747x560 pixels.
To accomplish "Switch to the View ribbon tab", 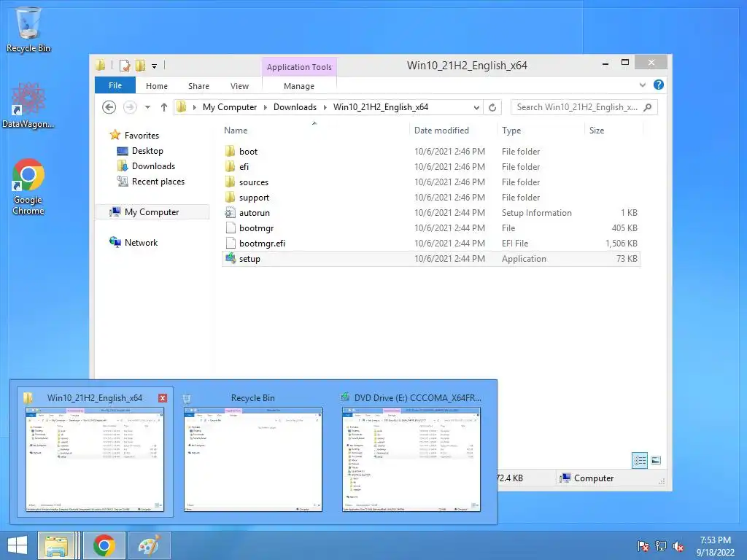I will coord(239,86).
